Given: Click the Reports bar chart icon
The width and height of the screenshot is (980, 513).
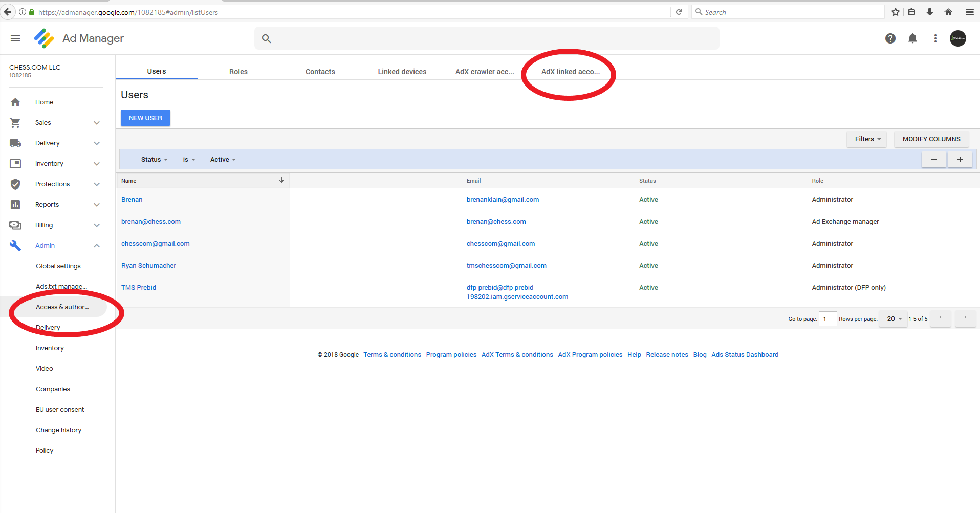Looking at the screenshot, I should tap(15, 205).
